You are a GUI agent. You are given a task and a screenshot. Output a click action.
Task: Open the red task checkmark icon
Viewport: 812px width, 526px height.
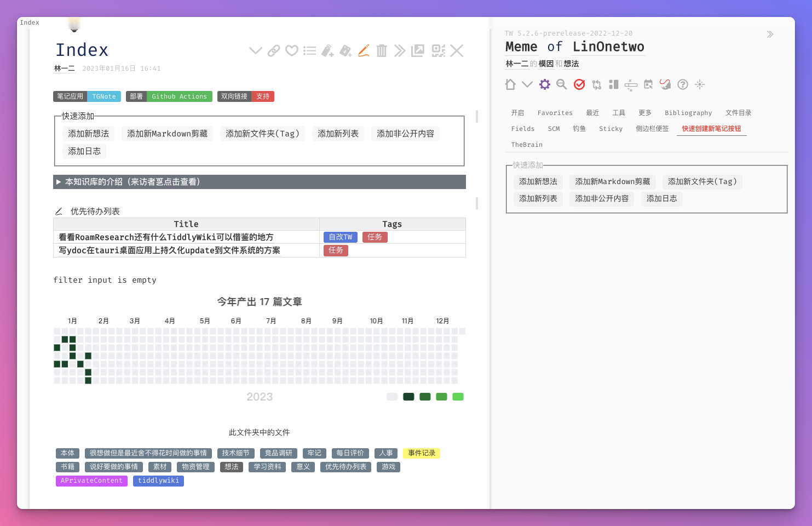579,84
